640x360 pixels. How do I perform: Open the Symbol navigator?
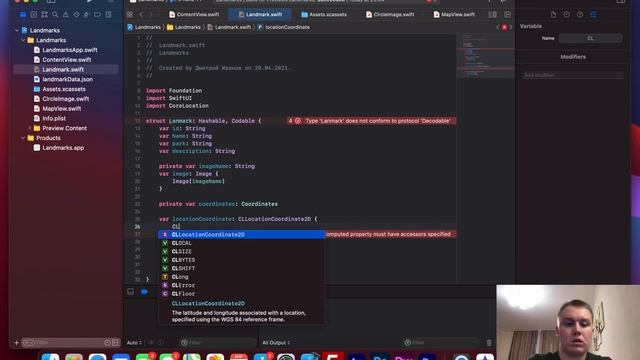point(44,15)
